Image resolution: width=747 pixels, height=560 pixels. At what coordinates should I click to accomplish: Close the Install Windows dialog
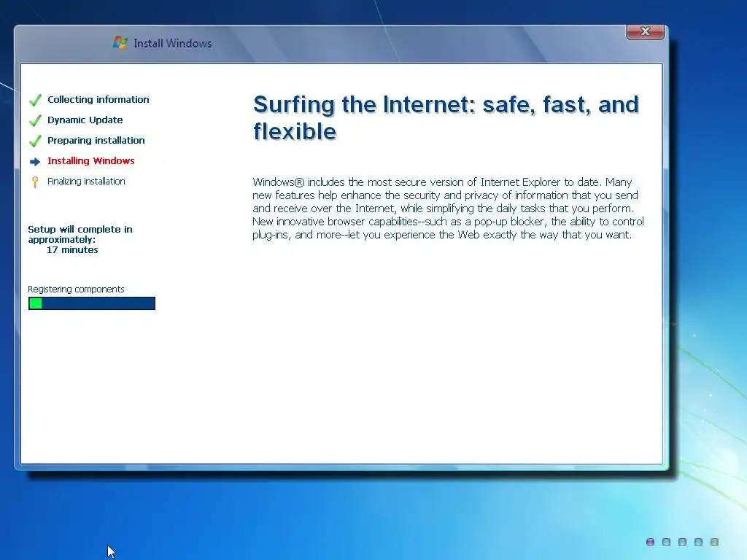645,31
